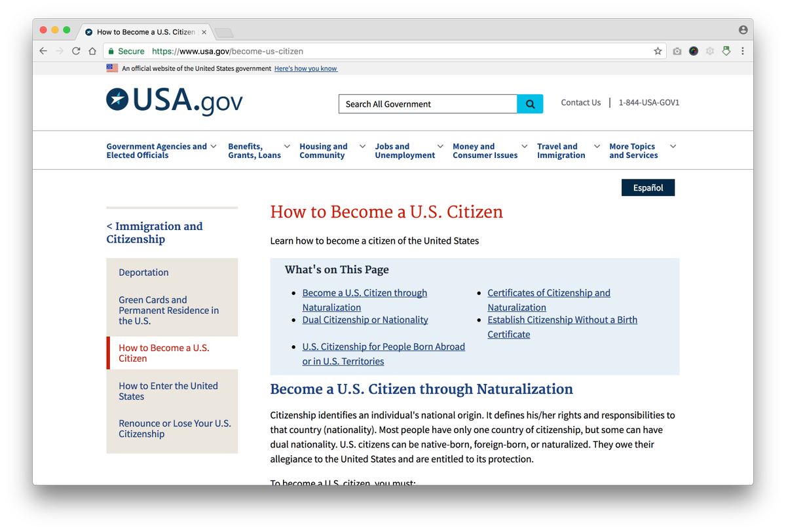The height and width of the screenshot is (532, 786).
Task: Click the 1-844-USA-GOV1 phone number
Action: 649,103
